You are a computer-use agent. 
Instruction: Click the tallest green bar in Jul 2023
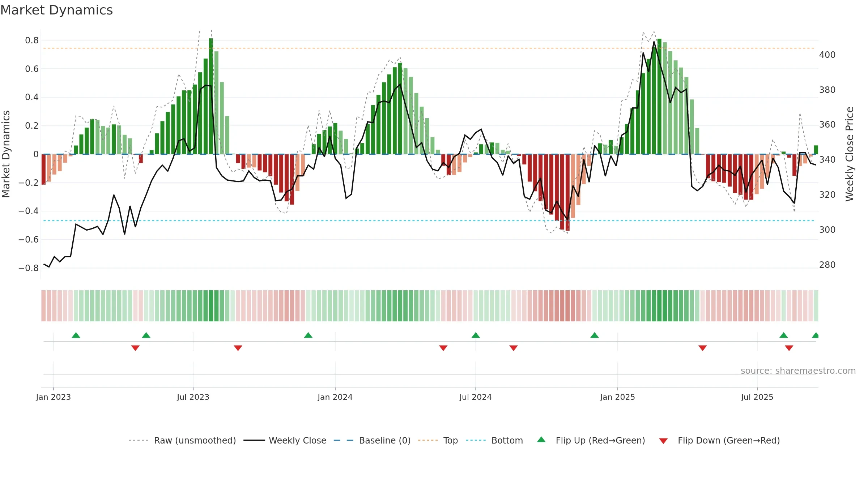[x=211, y=96]
